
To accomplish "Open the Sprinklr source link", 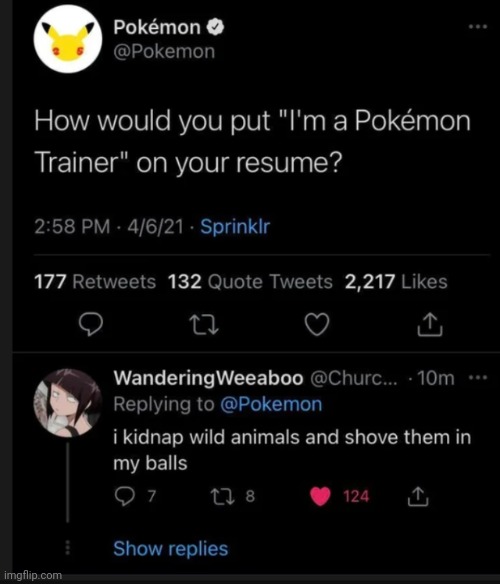I will coord(235,226).
